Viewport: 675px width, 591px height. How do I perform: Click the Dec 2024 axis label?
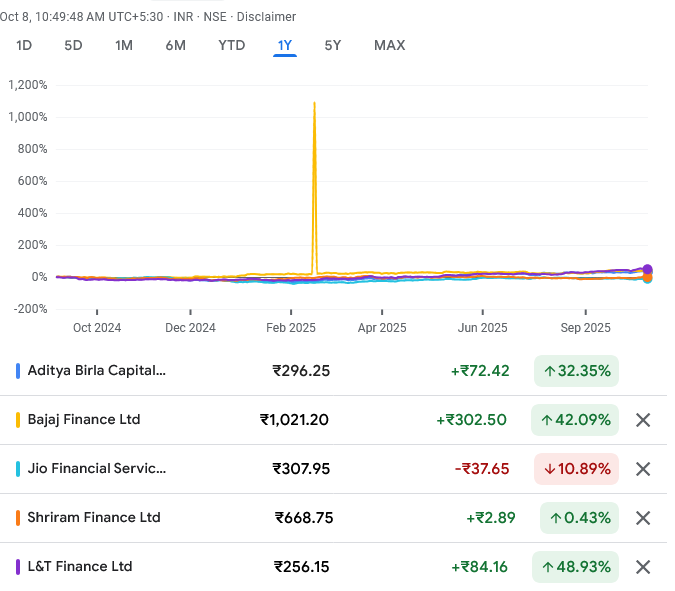(x=190, y=328)
